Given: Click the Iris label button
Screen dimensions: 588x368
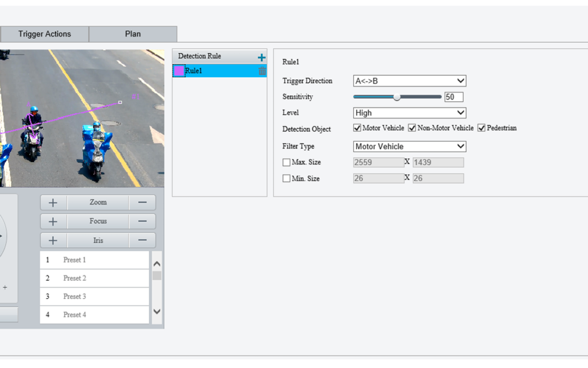Looking at the screenshot, I should point(98,240).
